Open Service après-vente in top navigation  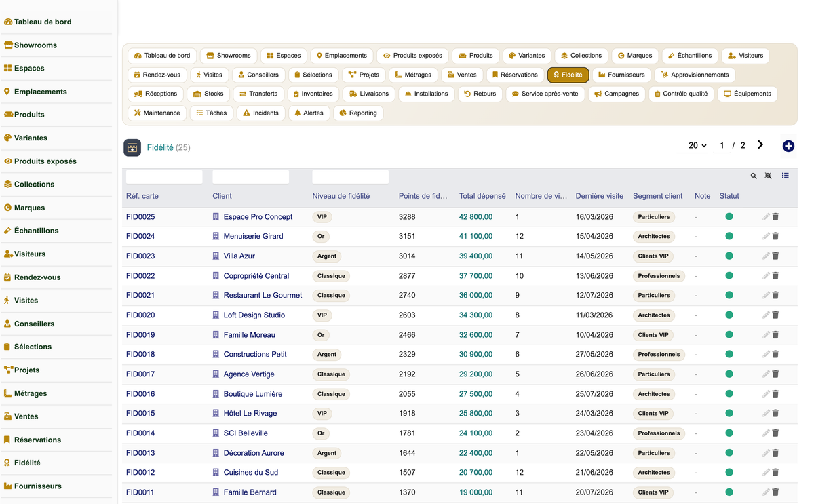[x=545, y=94]
